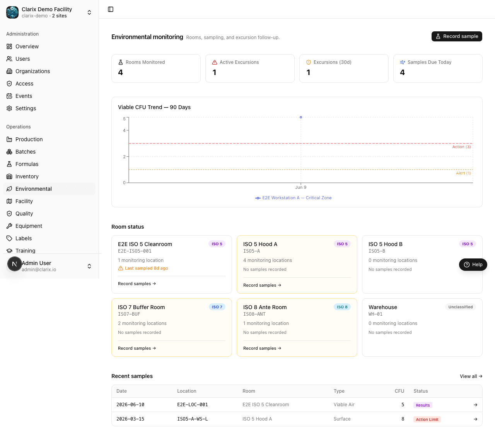Click the Events calendar icon
The width and height of the screenshot is (495, 448).
point(9,96)
